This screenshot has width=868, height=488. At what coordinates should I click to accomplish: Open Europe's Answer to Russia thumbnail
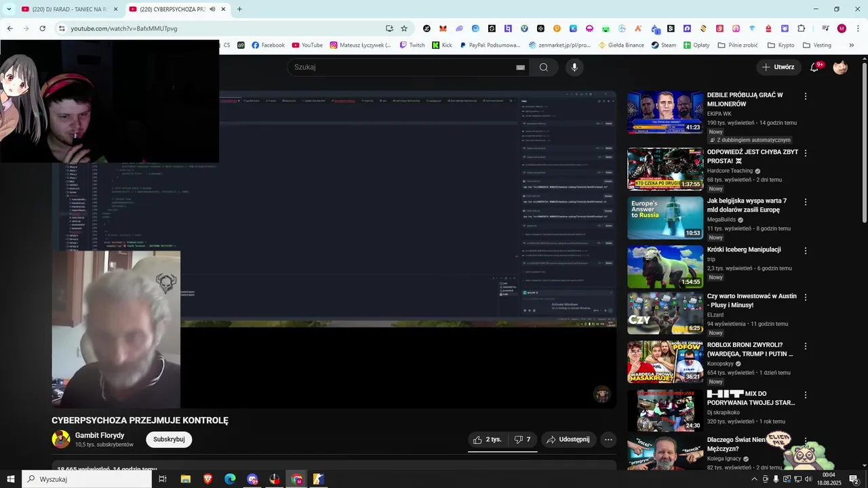coord(665,218)
